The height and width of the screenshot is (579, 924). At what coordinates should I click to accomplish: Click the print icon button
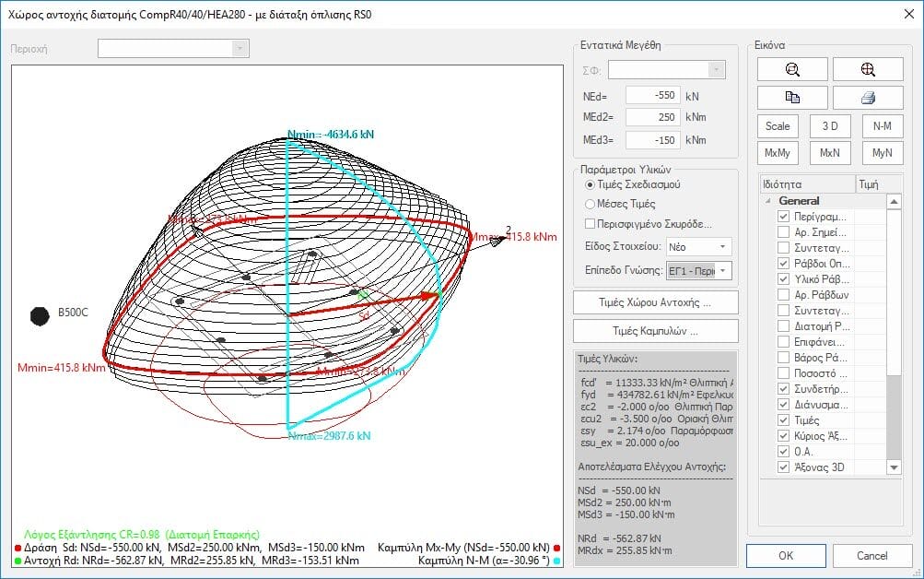coord(867,98)
